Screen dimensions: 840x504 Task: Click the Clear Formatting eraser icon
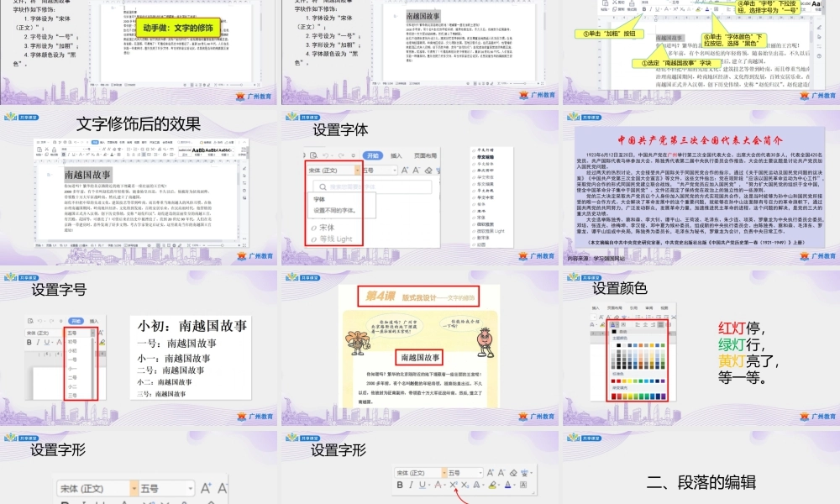click(513, 472)
